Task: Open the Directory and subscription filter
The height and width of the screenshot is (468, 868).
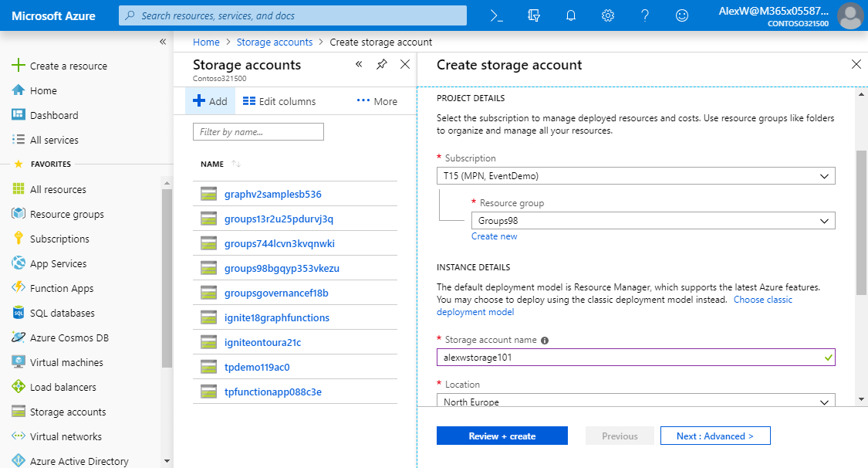Action: pyautogui.click(x=534, y=15)
